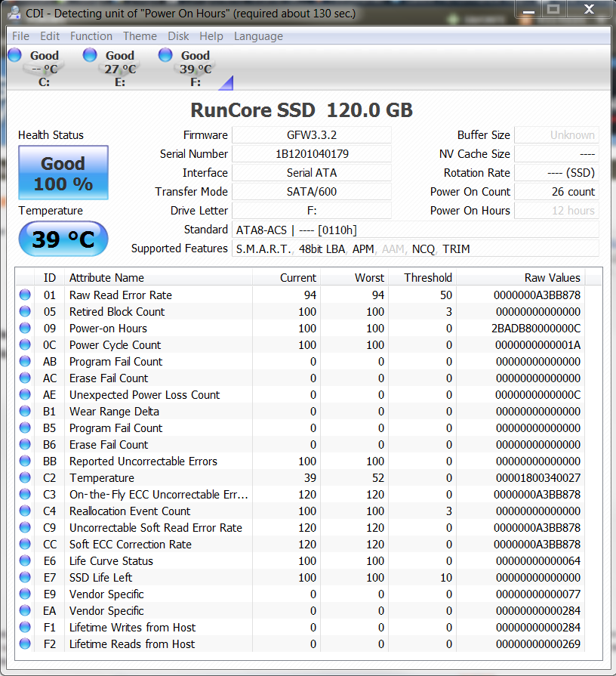The height and width of the screenshot is (676, 616).
Task: Click the status orb for drive C:
Action: tap(14, 54)
